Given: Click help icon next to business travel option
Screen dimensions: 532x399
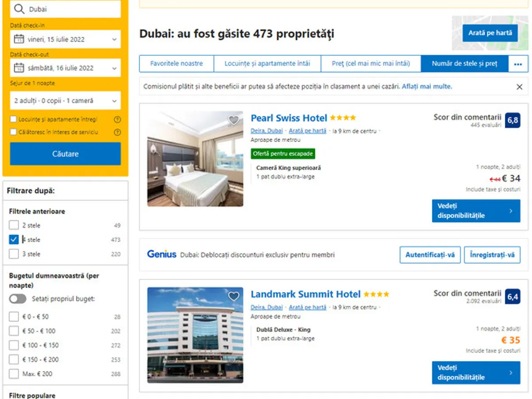Looking at the screenshot, I should coord(117,132).
